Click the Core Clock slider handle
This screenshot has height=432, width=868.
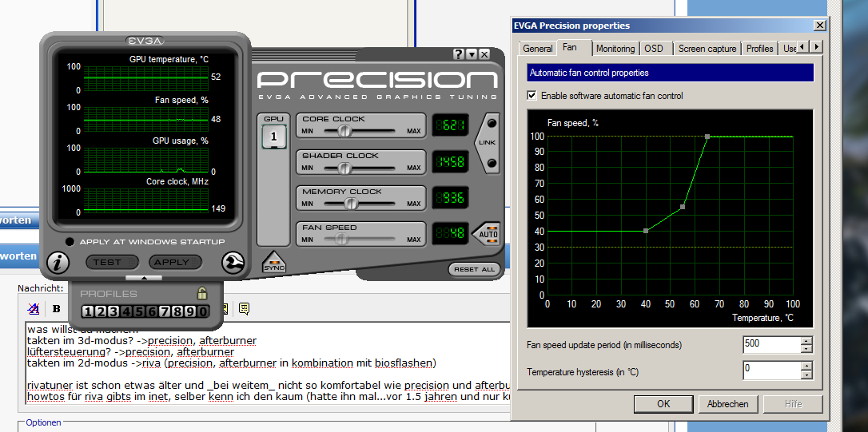[344, 131]
